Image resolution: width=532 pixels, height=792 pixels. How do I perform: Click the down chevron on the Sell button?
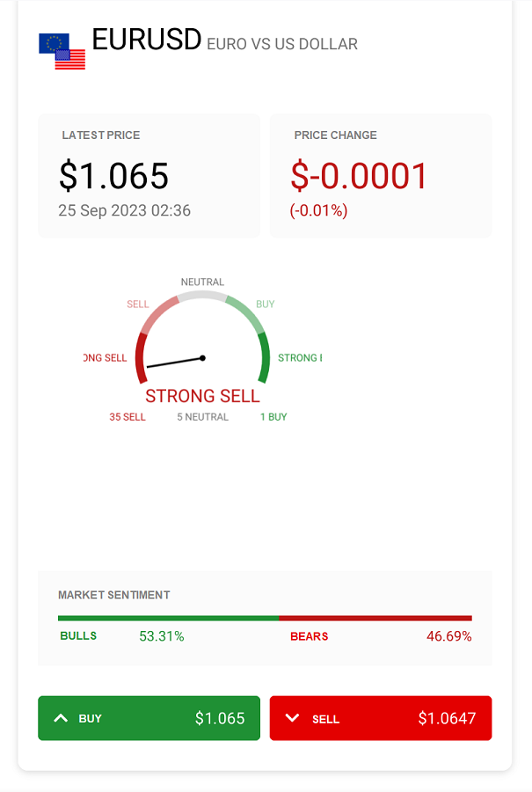292,718
